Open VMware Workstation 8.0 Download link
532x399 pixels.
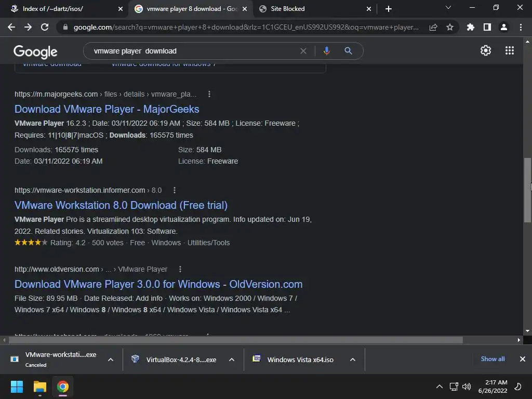(121, 205)
